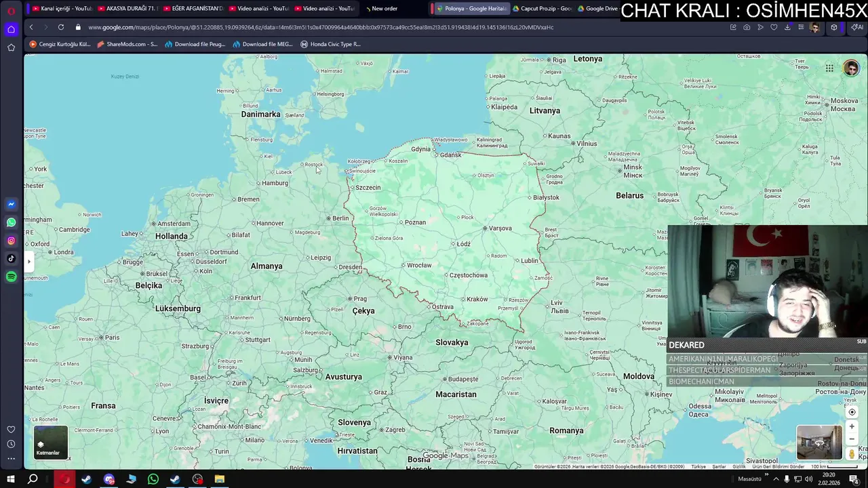The height and width of the screenshot is (488, 868).
Task: Open Spotify in Opera sidebar
Action: click(11, 277)
